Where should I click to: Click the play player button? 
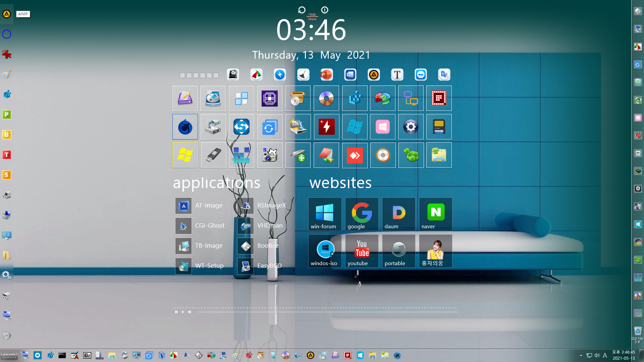pos(183,312)
